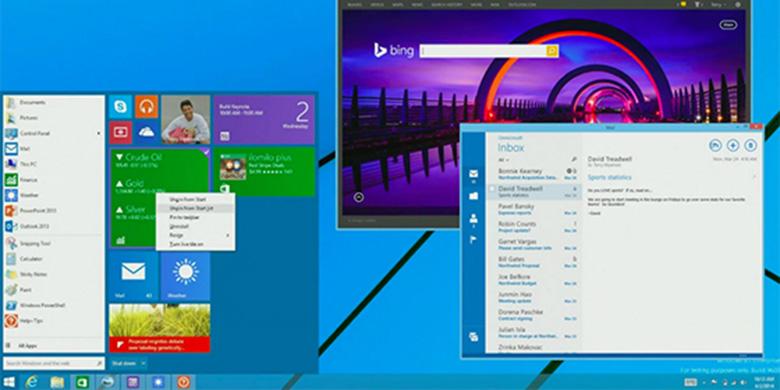Image resolution: width=780 pixels, height=390 pixels.
Task: Open Snipping Tool in Start menu list
Action: tap(54, 243)
